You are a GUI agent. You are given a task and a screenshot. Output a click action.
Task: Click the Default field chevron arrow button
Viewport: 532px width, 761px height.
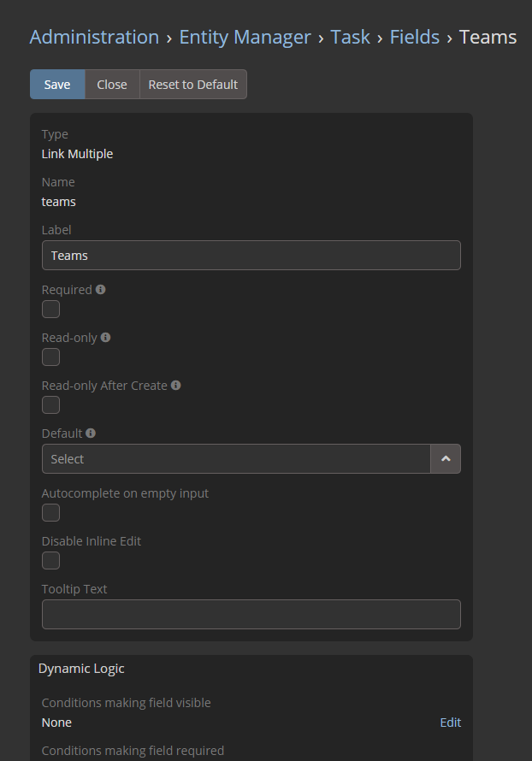tap(446, 458)
